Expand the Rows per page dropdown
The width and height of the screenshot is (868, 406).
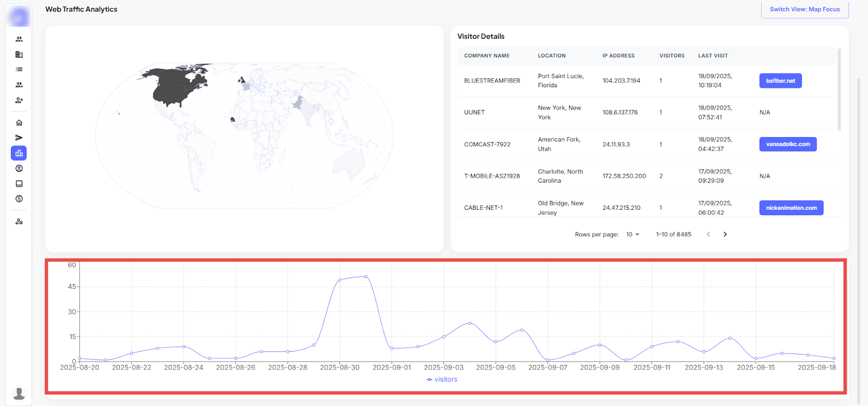click(x=633, y=235)
